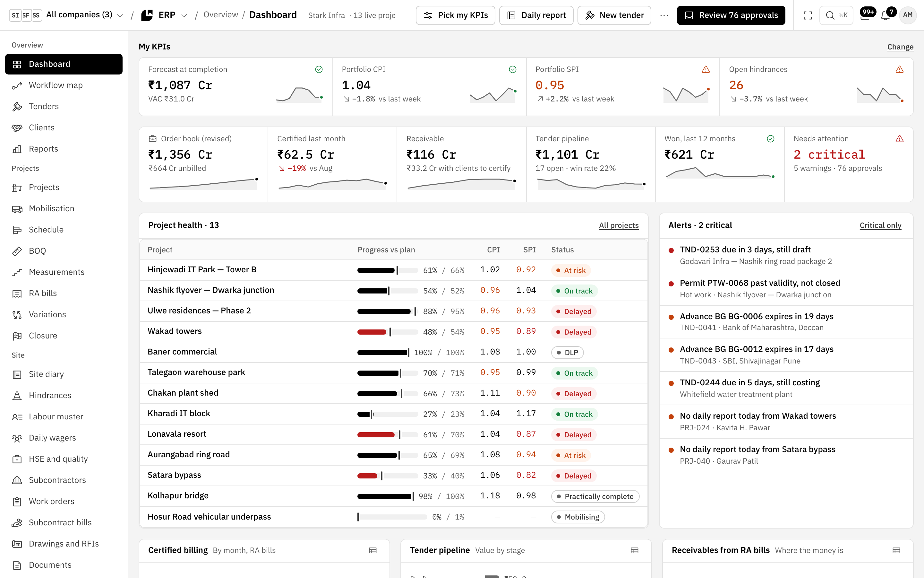This screenshot has height=578, width=924.
Task: Create a New tender
Action: [x=614, y=15]
